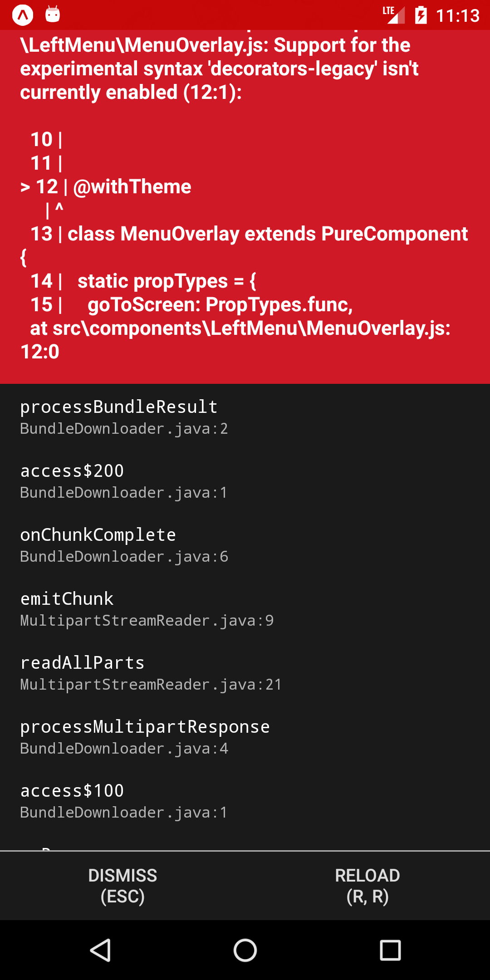This screenshot has height=980, width=490.
Task: Tap the MenuOverlay.js 12:0 file location text
Action: click(236, 340)
